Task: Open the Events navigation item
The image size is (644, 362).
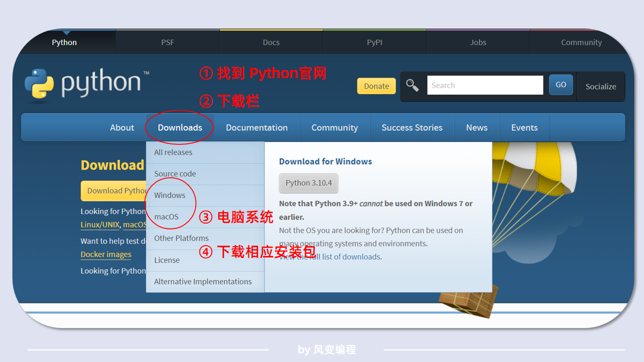Action: click(524, 128)
